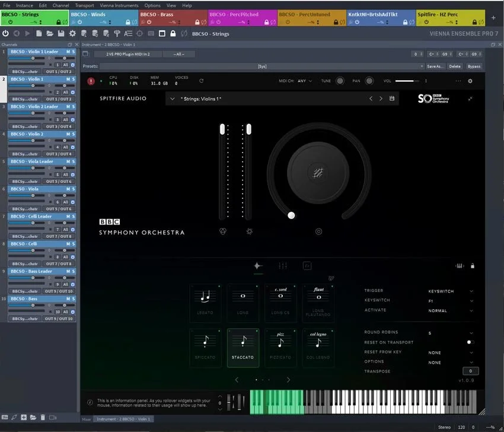Click the red warning alert icon in plugin
504x432 pixels.
[x=91, y=81]
